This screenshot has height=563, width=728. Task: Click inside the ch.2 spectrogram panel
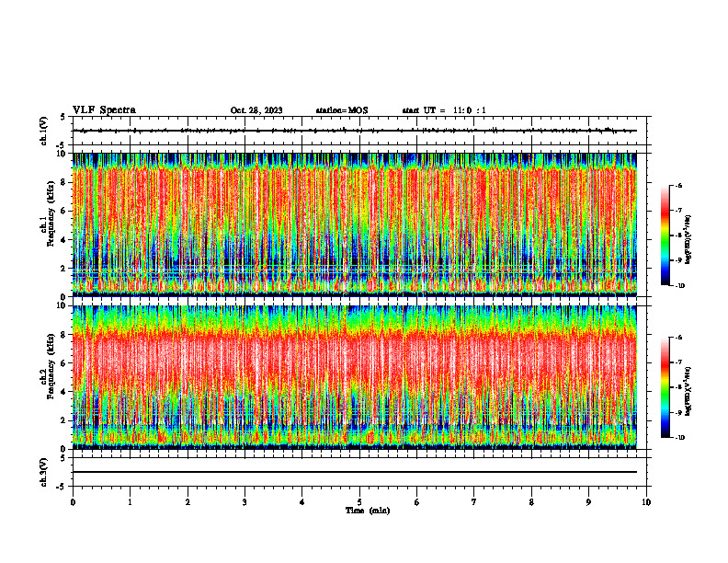pyautogui.click(x=355, y=377)
